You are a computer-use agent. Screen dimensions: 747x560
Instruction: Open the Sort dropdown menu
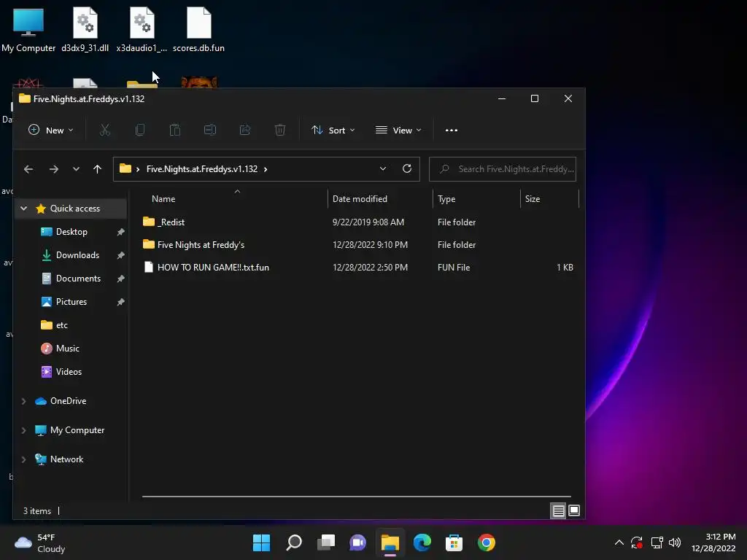pos(333,130)
